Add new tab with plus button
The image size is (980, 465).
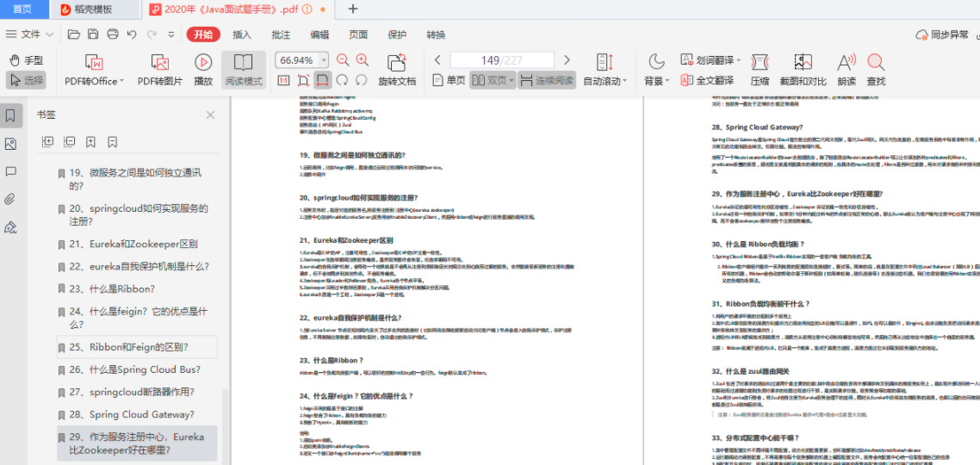(352, 9)
